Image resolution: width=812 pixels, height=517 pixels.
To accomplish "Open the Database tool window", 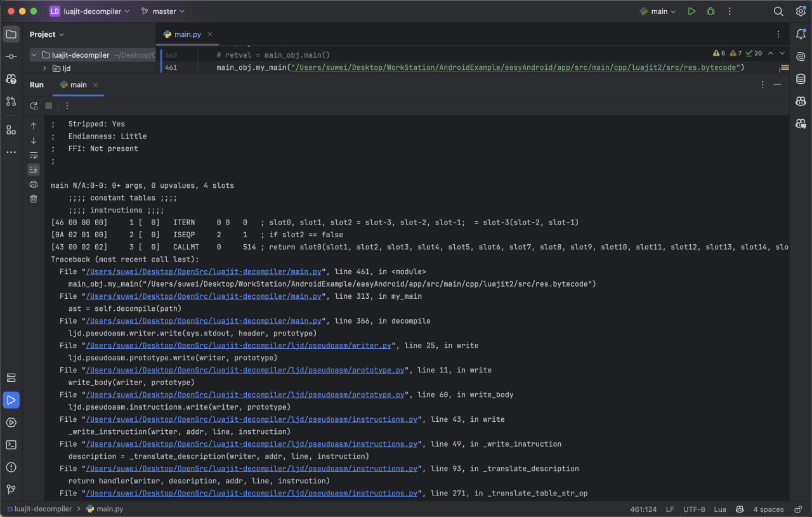I will (801, 79).
